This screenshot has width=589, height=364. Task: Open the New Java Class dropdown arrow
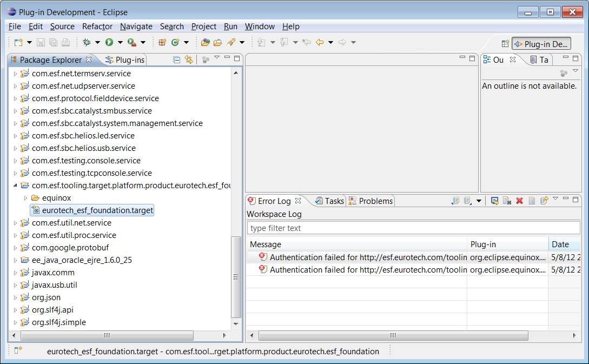click(x=186, y=42)
